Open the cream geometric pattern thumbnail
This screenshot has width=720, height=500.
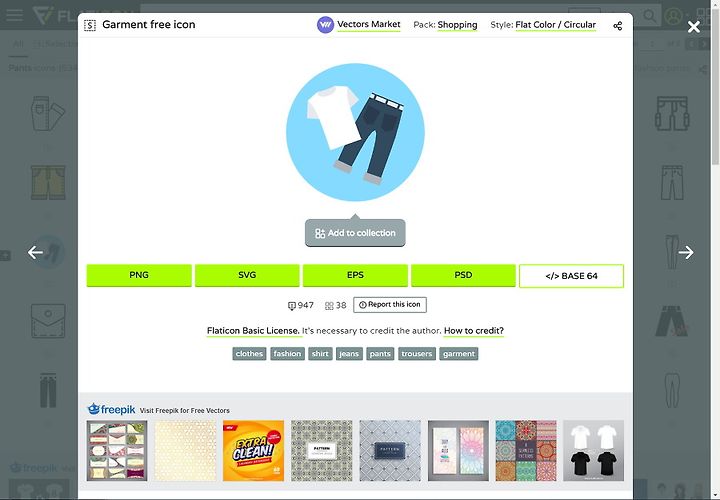point(185,450)
